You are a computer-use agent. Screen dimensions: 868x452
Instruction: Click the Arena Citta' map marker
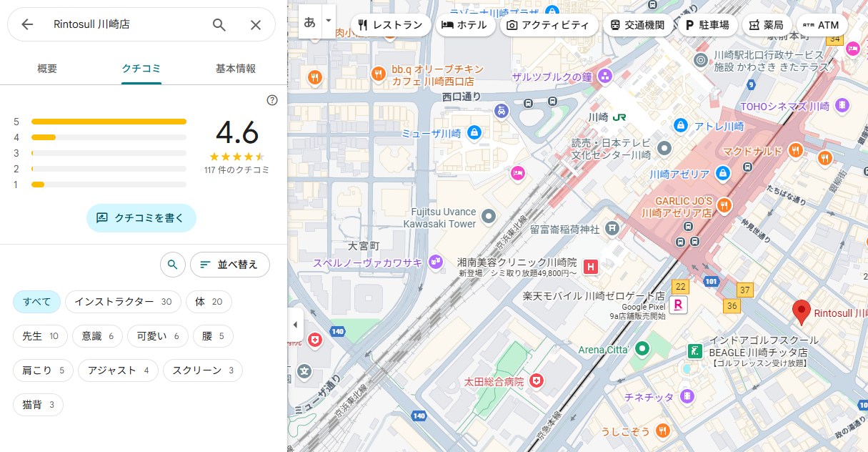(642, 349)
